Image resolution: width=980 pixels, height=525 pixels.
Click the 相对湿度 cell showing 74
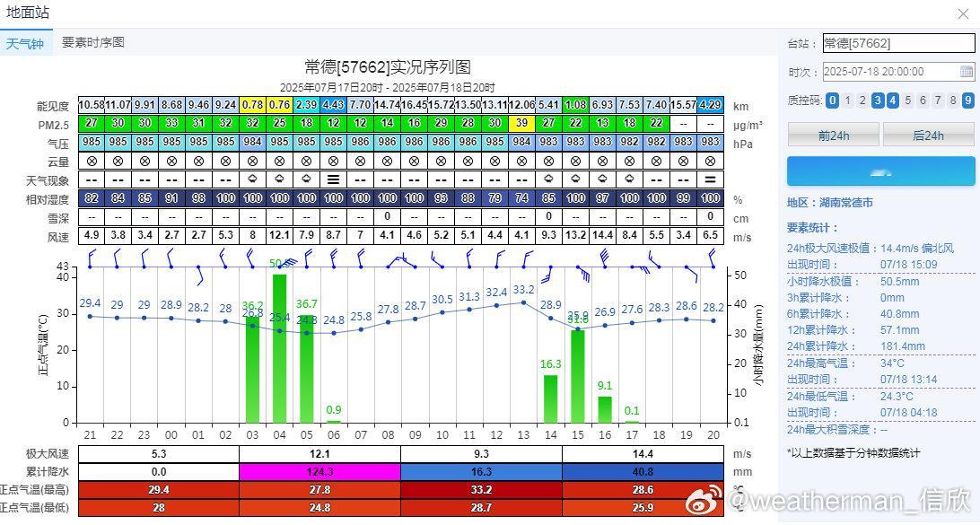point(522,198)
